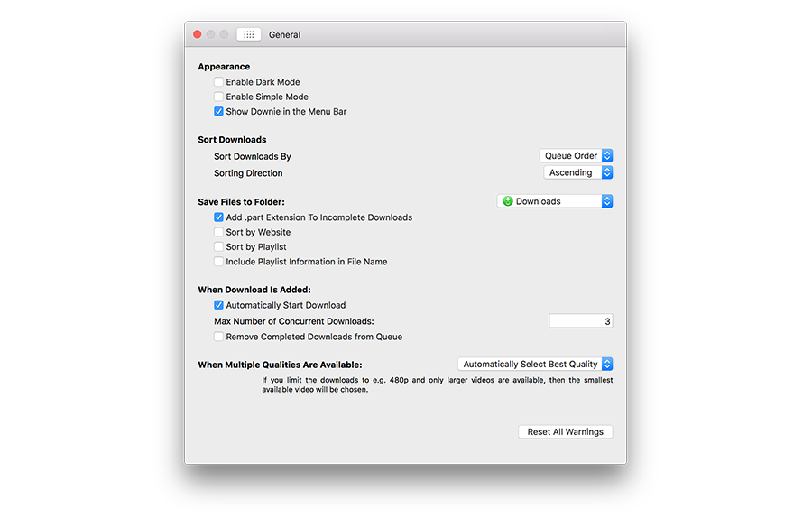Open the Downloads save folder dropdown

coord(555,201)
